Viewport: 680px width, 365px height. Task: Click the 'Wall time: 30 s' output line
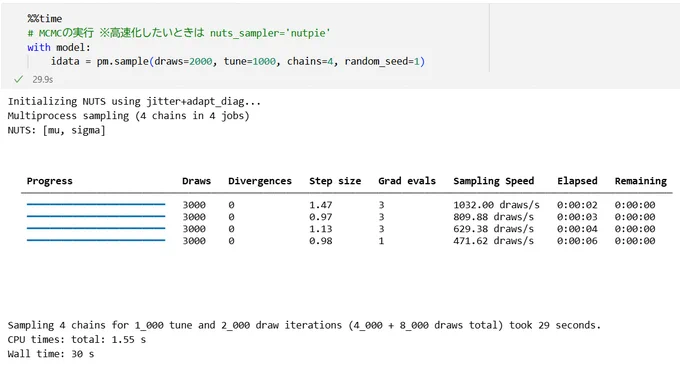click(x=51, y=354)
